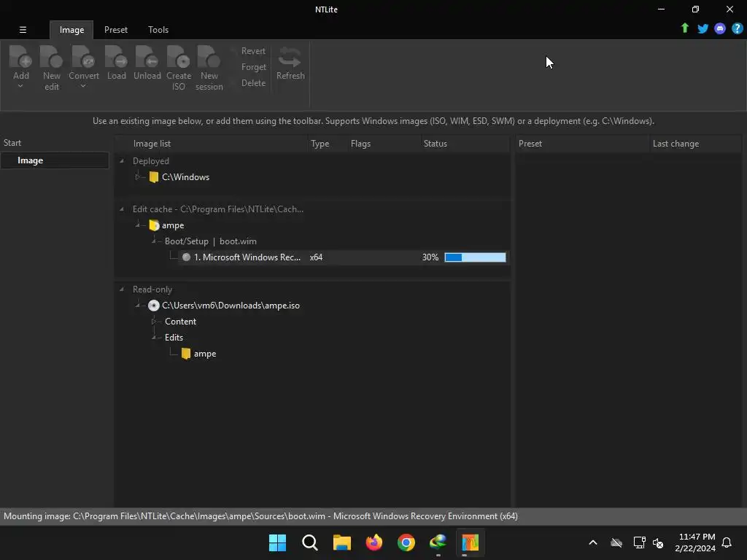Open the Add dropdown arrow

pyautogui.click(x=20, y=86)
